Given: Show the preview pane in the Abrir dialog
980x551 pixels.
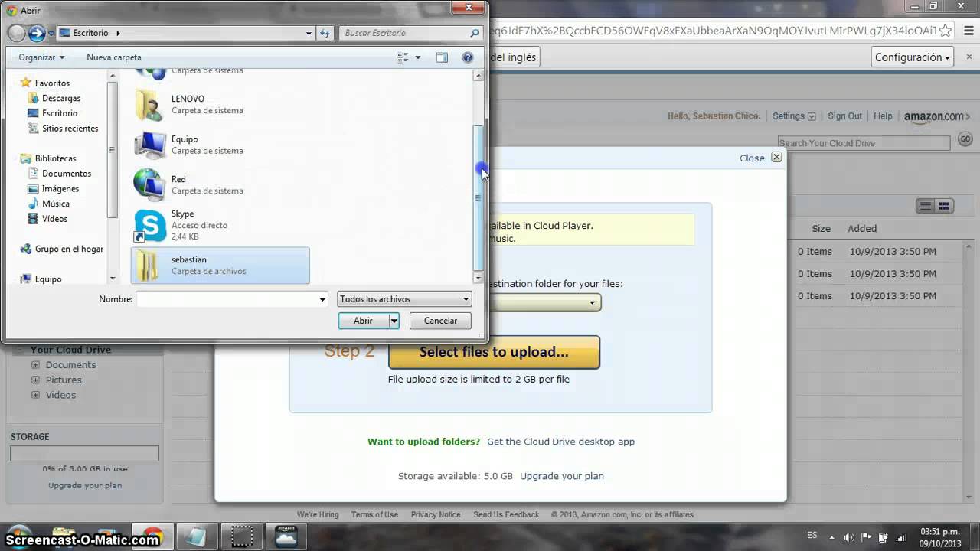Looking at the screenshot, I should (442, 57).
